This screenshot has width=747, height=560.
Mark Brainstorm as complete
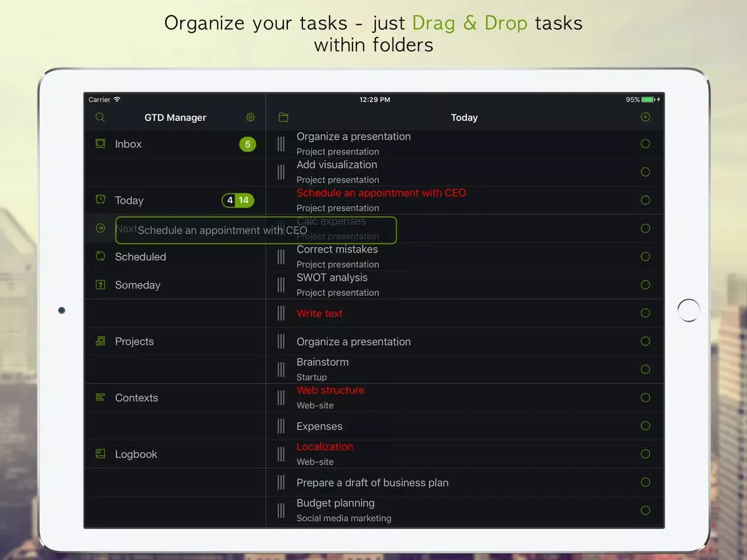pyautogui.click(x=646, y=369)
